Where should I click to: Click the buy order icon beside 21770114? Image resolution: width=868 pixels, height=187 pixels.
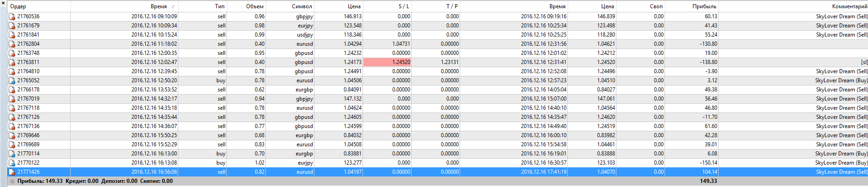12,154
